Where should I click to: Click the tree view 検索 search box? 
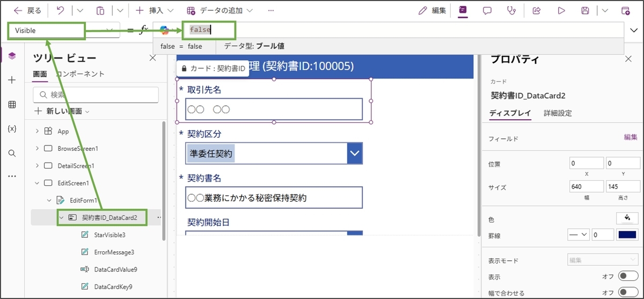(x=96, y=94)
